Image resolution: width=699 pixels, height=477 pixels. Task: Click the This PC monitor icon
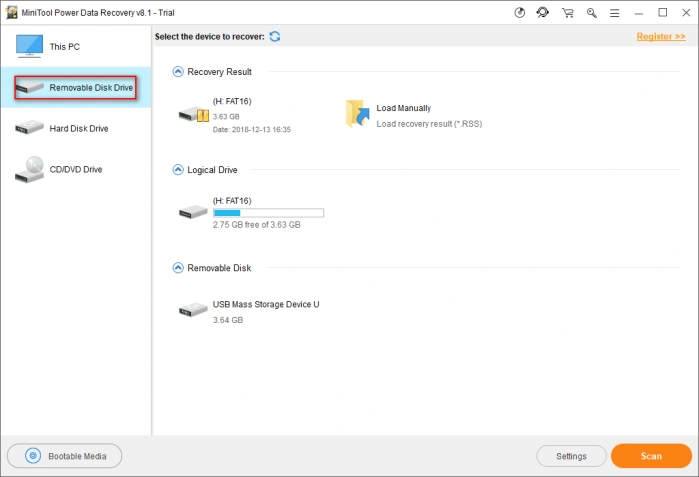click(x=29, y=46)
